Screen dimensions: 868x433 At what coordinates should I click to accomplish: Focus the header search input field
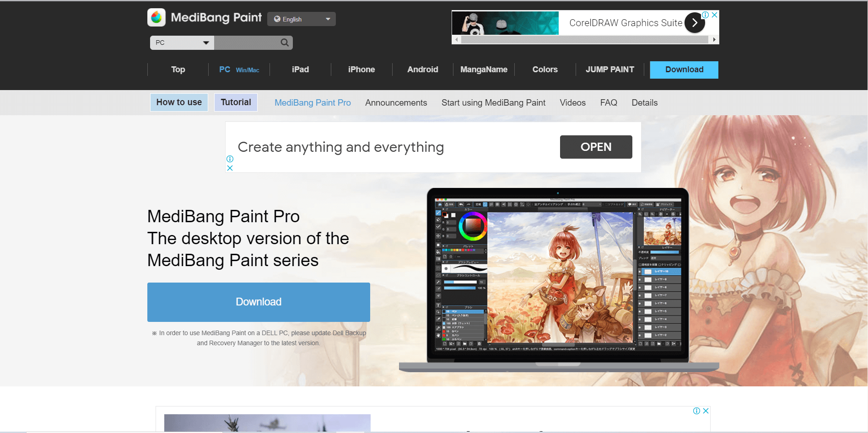pyautogui.click(x=247, y=43)
